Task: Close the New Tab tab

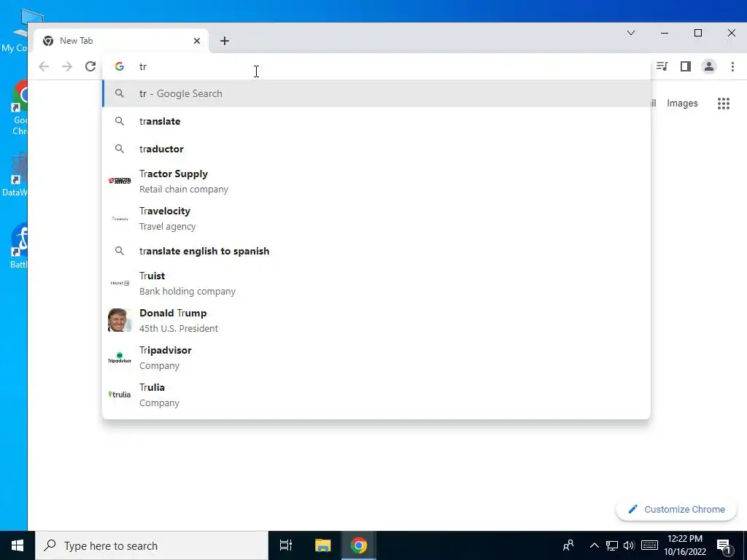Action: [x=197, y=41]
